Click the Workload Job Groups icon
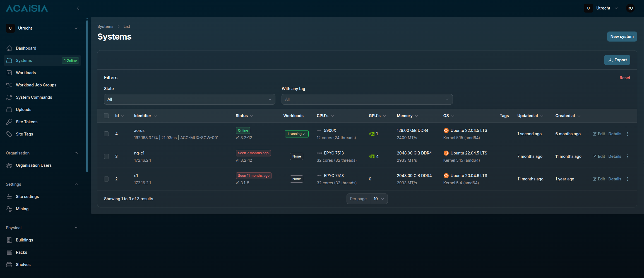This screenshot has height=278, width=644. pos(9,85)
